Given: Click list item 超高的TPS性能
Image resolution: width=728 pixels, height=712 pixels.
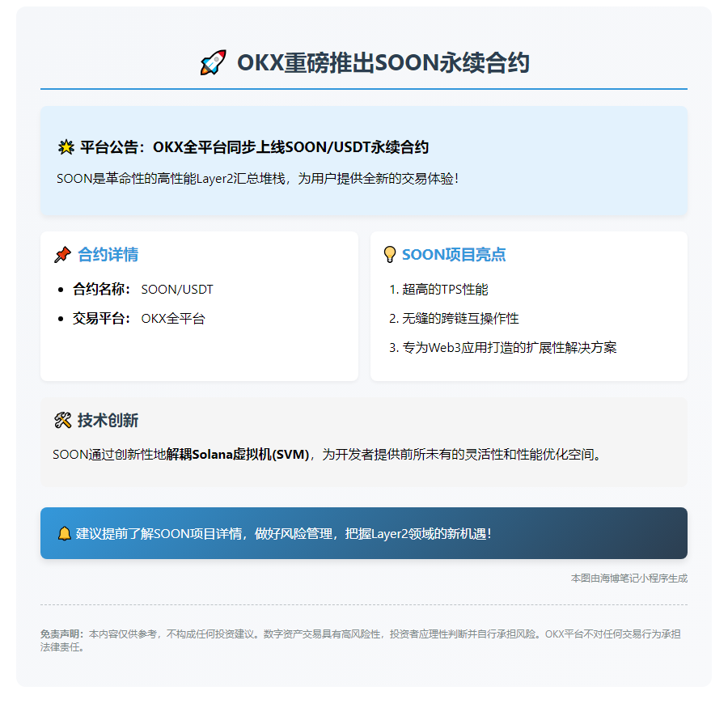Looking at the screenshot, I should coord(445,290).
